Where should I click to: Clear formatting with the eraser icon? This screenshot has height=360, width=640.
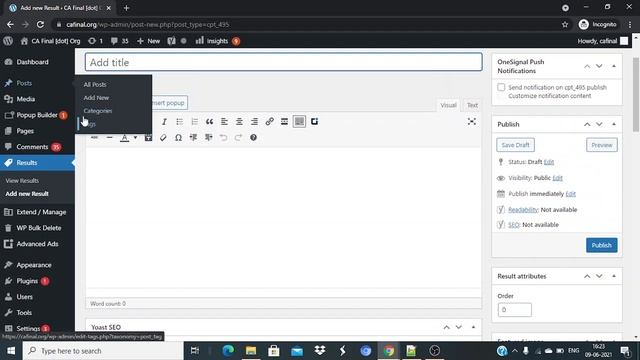163,138
